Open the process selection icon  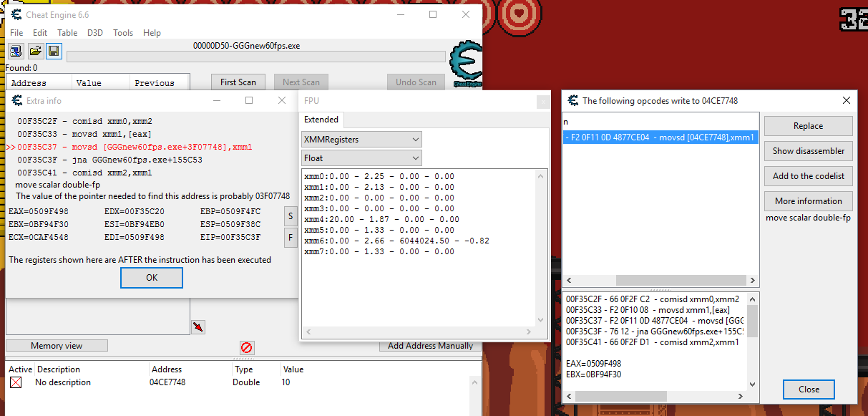(15, 50)
